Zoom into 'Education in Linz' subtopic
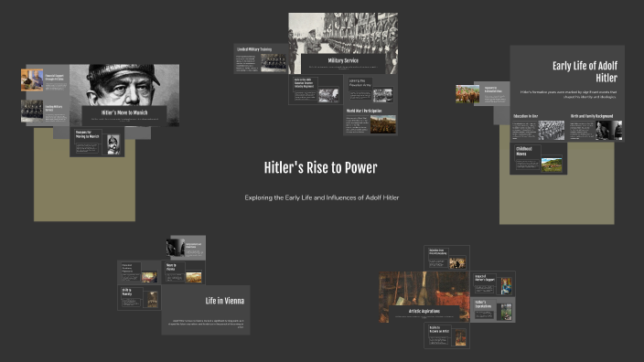The image size is (644, 362). pyautogui.click(x=525, y=116)
